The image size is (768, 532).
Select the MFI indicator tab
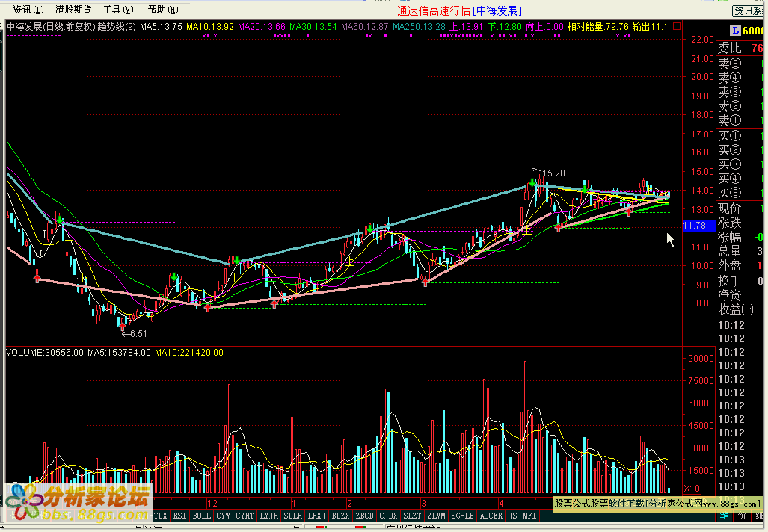point(529,516)
